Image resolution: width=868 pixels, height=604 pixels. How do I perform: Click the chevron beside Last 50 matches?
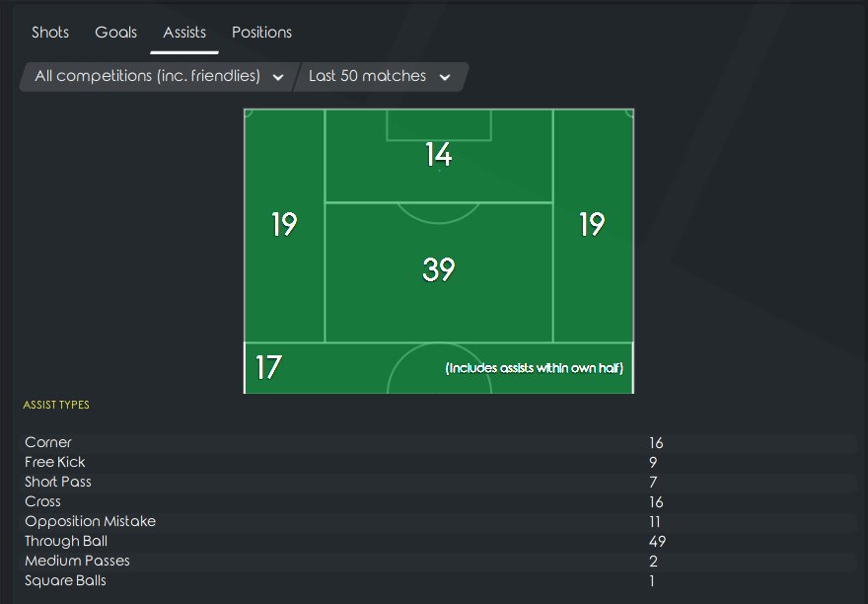pos(445,77)
